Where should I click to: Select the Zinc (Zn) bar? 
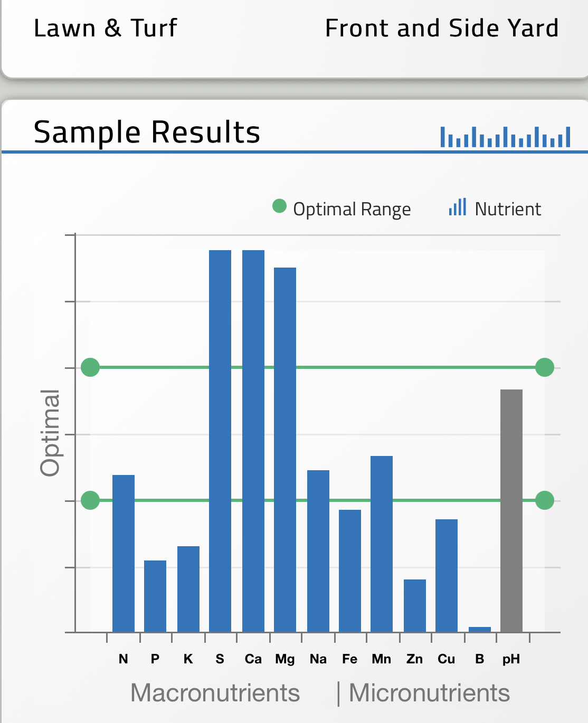coord(415,606)
